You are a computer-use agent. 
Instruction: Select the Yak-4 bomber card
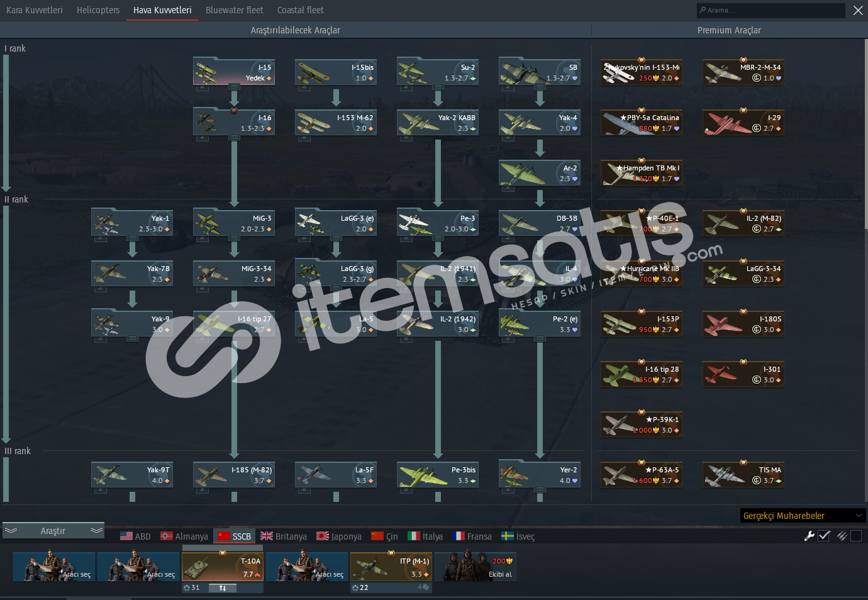[x=540, y=123]
